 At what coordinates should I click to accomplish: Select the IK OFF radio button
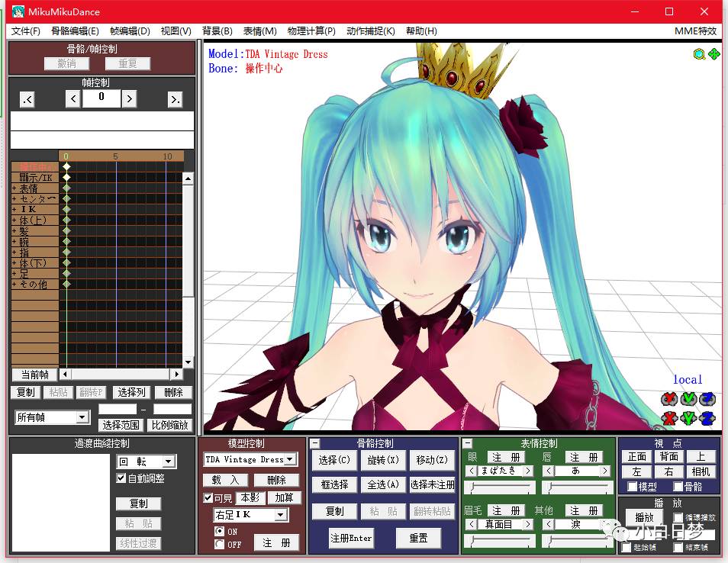click(x=220, y=543)
